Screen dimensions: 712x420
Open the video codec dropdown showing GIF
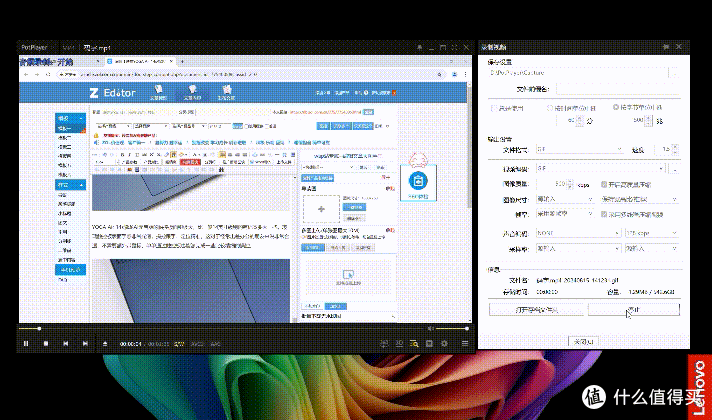tap(601, 168)
